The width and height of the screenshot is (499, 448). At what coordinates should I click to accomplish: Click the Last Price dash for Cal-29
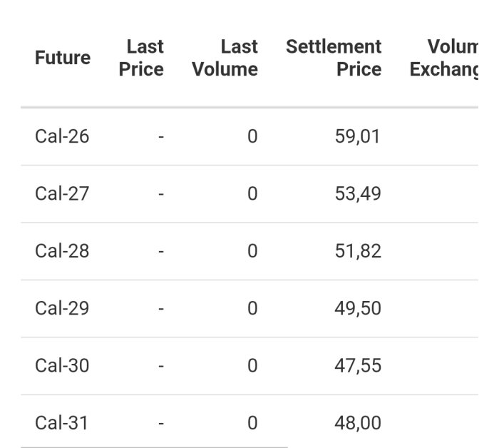point(161,308)
